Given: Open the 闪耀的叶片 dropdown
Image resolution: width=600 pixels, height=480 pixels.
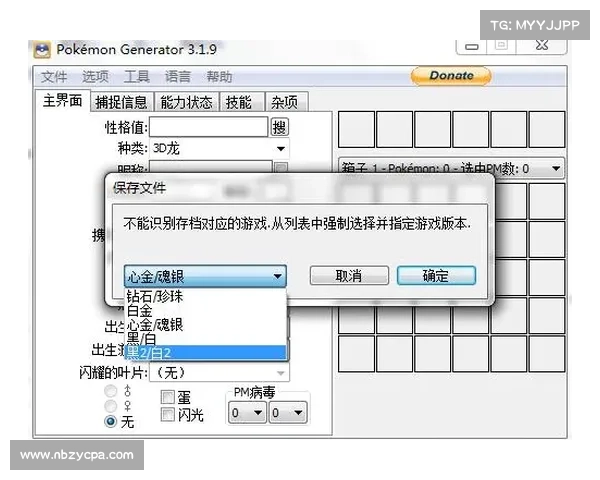Looking at the screenshot, I should (x=219, y=372).
